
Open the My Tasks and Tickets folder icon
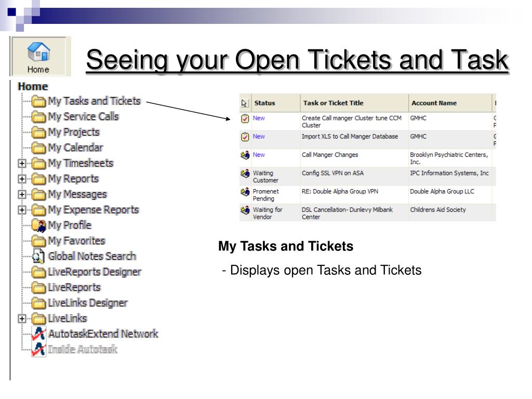click(x=38, y=101)
